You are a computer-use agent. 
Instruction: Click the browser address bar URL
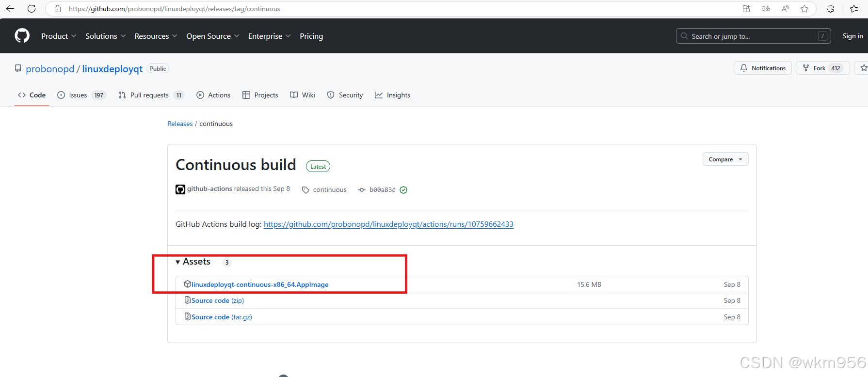175,9
